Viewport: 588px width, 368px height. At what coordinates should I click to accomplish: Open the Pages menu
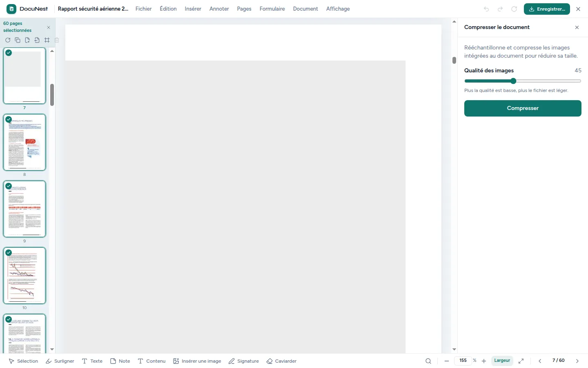(x=244, y=9)
